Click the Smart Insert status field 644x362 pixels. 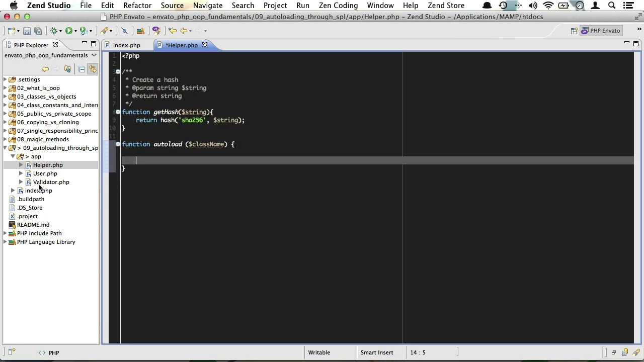point(376,352)
